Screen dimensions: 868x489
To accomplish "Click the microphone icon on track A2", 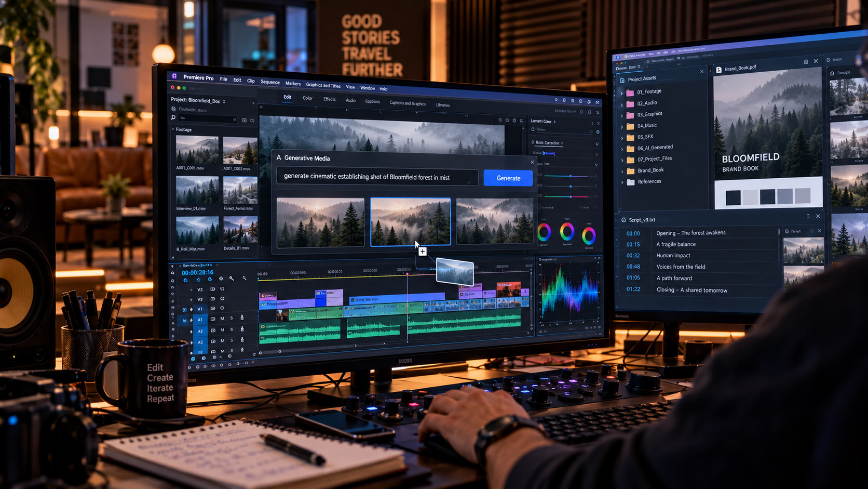I will 242,329.
